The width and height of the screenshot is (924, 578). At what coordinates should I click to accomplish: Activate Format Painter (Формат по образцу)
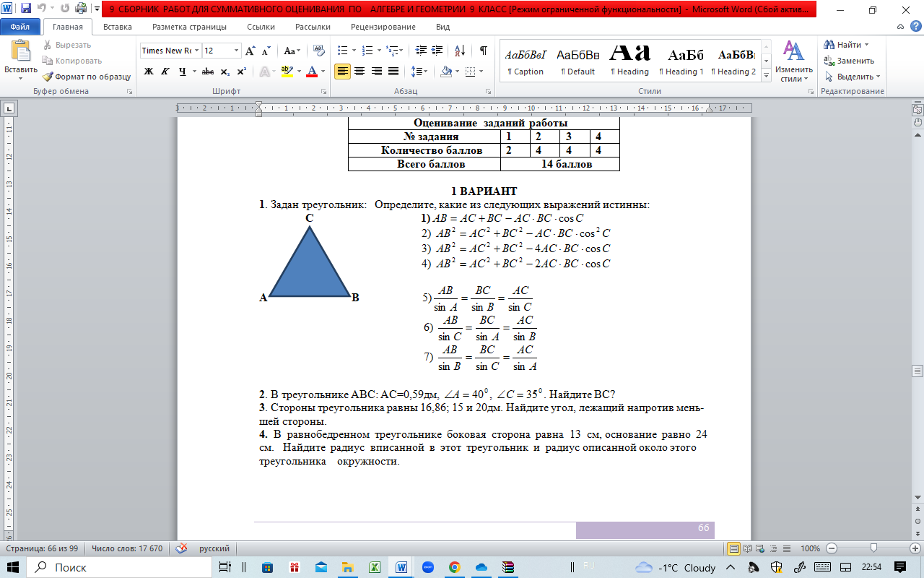[x=86, y=77]
